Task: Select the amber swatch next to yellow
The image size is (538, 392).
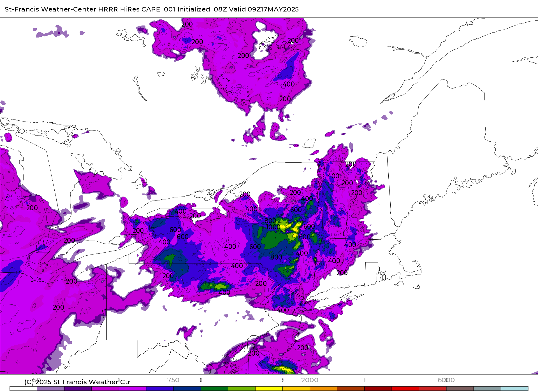Action: pyautogui.click(x=296, y=389)
